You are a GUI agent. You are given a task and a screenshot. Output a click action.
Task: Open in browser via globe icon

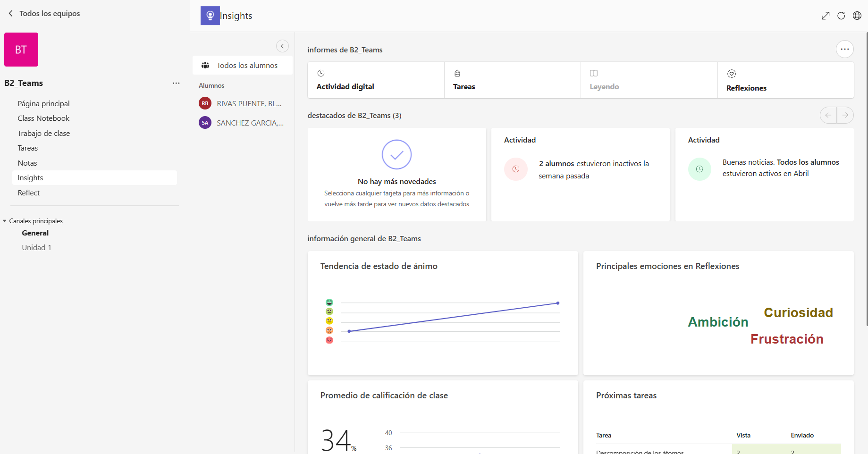[x=857, y=16]
